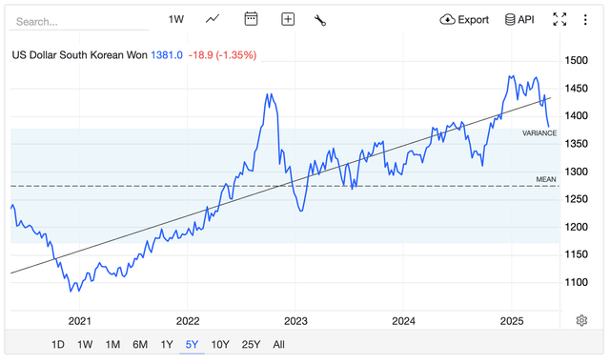Click the 2024 x-axis label

(x=404, y=321)
